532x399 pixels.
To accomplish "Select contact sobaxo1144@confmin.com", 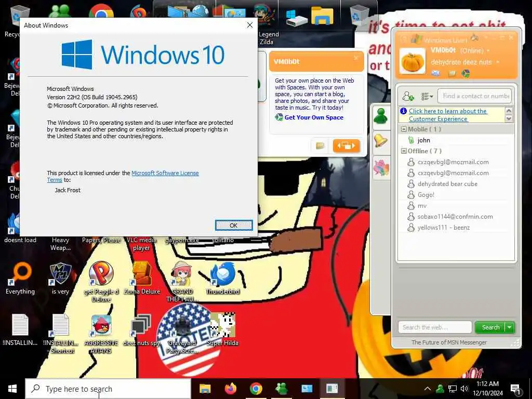I will click(x=455, y=217).
